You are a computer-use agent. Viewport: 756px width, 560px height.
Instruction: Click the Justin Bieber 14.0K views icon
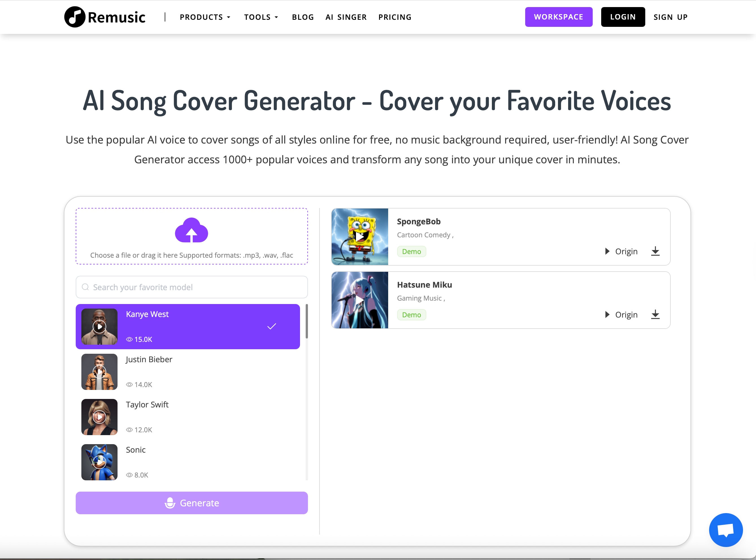pyautogui.click(x=129, y=385)
